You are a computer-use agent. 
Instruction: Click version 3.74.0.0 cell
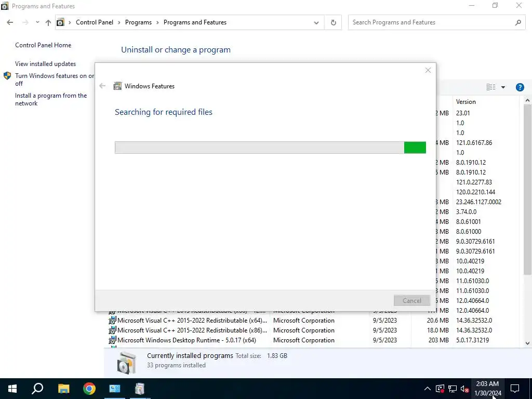pyautogui.click(x=466, y=212)
